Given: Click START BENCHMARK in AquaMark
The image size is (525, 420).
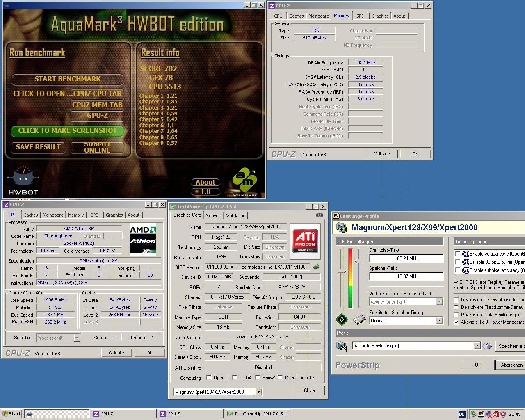Looking at the screenshot, I should pyautogui.click(x=68, y=79).
